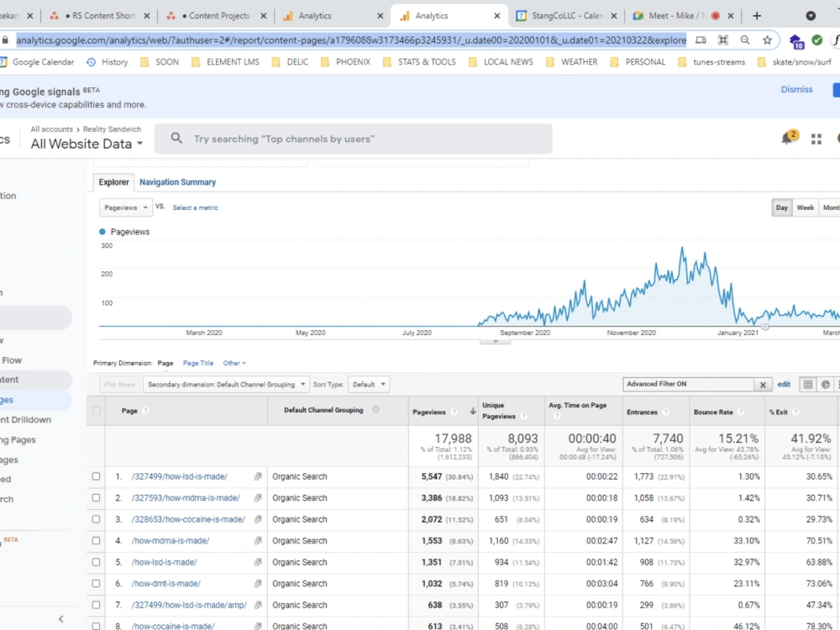The height and width of the screenshot is (630, 840).
Task: Dismiss the Google signals banner
Action: coord(796,90)
